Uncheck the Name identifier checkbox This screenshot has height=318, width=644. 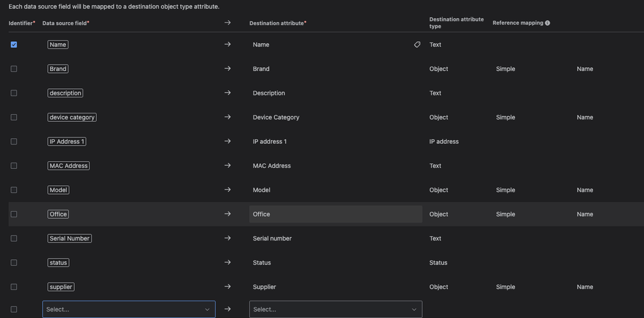pyautogui.click(x=14, y=45)
